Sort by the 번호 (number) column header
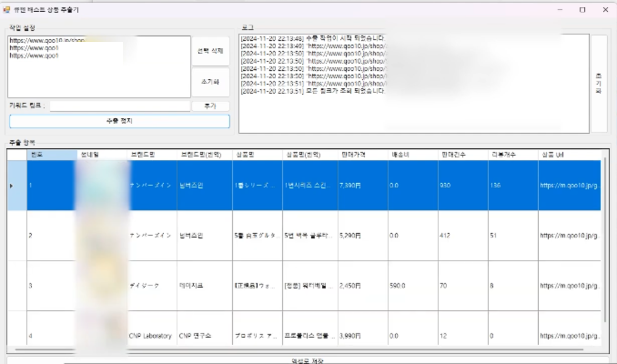617x364 pixels. (x=52, y=155)
